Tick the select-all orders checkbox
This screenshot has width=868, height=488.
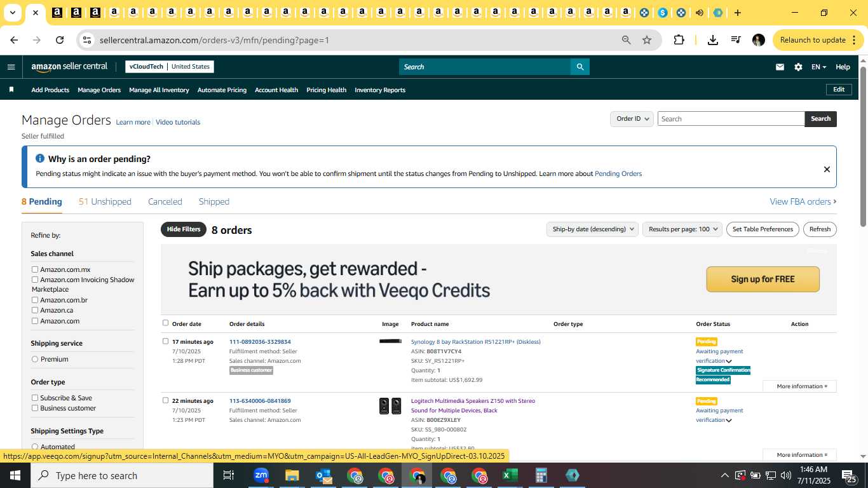pos(166,323)
